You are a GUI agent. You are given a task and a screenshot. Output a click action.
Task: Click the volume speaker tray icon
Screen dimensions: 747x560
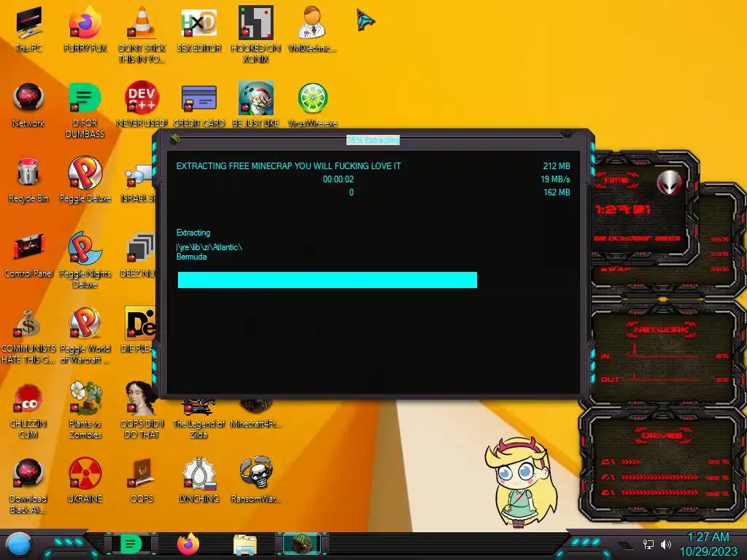click(665, 544)
